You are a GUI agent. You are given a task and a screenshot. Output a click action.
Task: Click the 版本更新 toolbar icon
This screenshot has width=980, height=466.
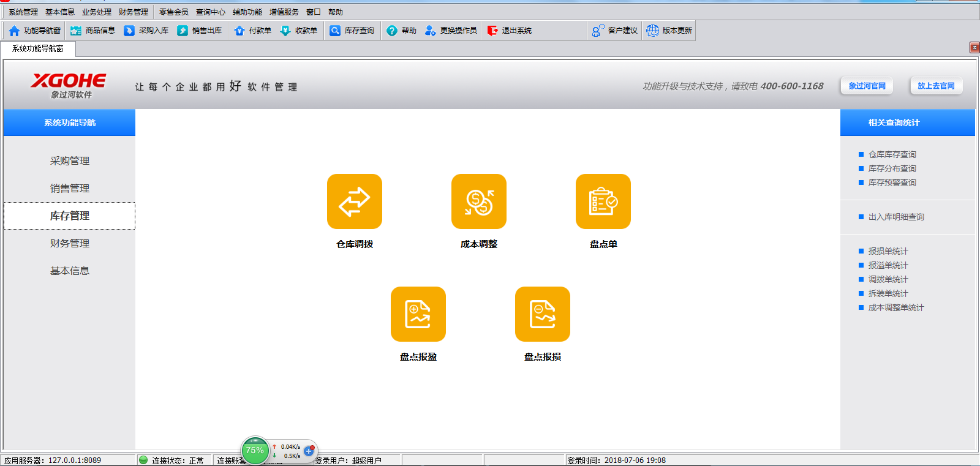tap(669, 31)
